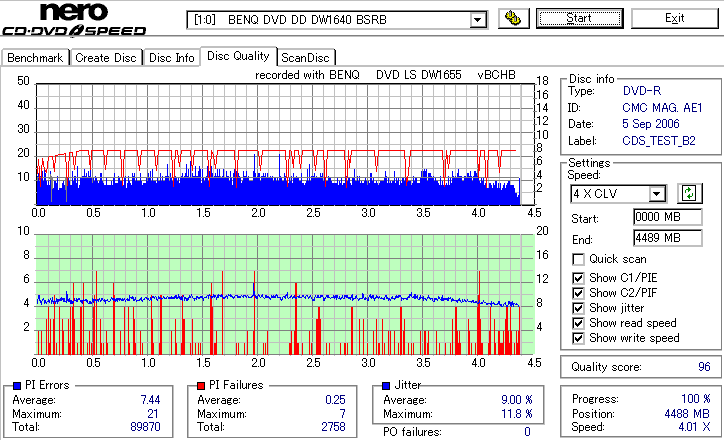Click the Start button
The width and height of the screenshot is (724, 441).
pyautogui.click(x=579, y=18)
